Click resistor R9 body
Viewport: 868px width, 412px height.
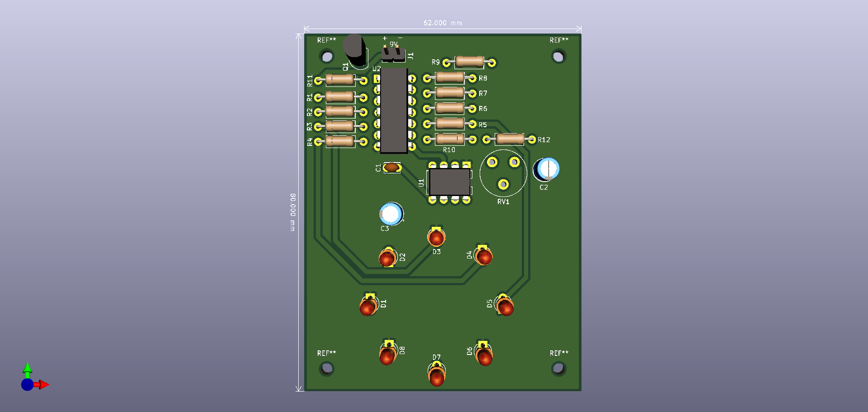click(x=469, y=62)
